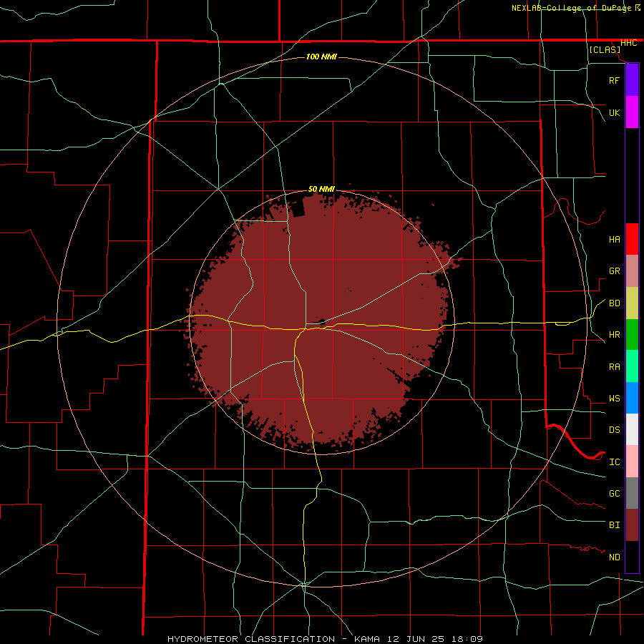Click the RA legend label
Image resolution: width=644 pixels, height=644 pixels.
pyautogui.click(x=614, y=367)
